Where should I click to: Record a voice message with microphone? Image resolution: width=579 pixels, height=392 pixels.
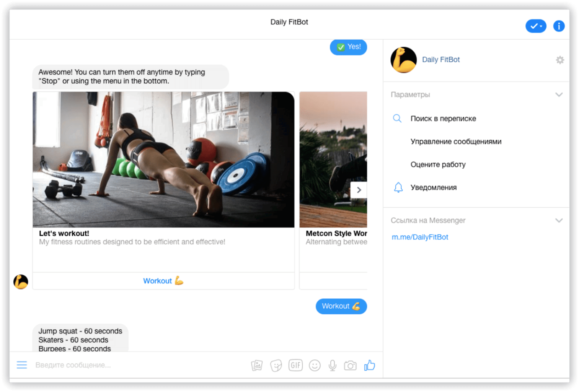click(x=333, y=366)
